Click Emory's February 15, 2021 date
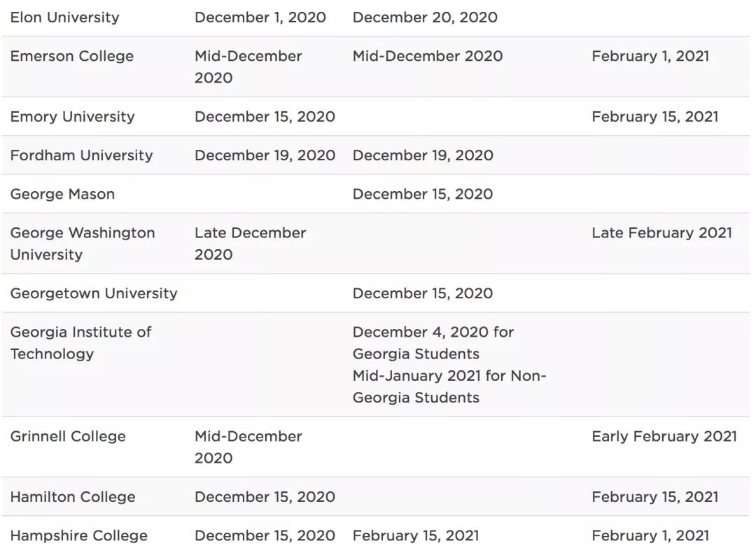Viewport: 756px width, 553px height. [x=654, y=116]
